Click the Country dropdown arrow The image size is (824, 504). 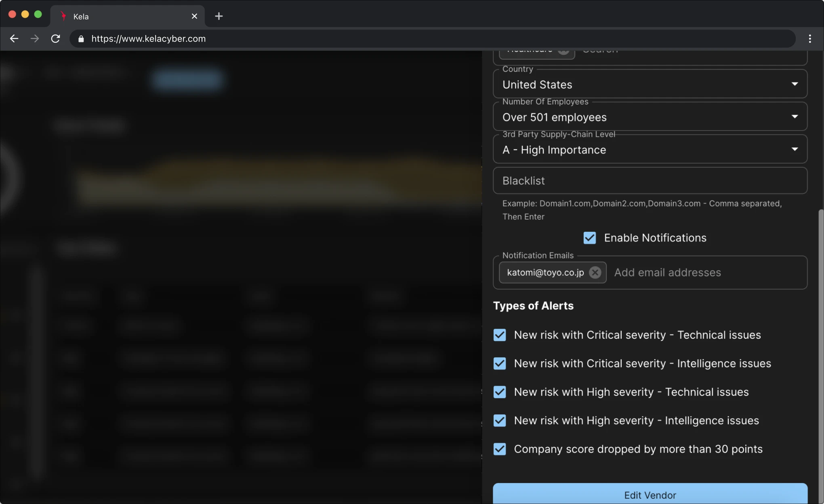(795, 84)
